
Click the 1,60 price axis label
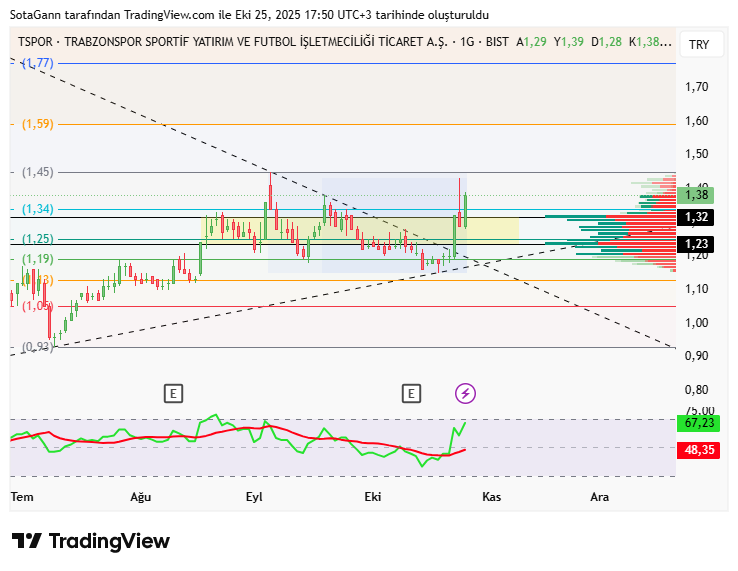coord(696,121)
